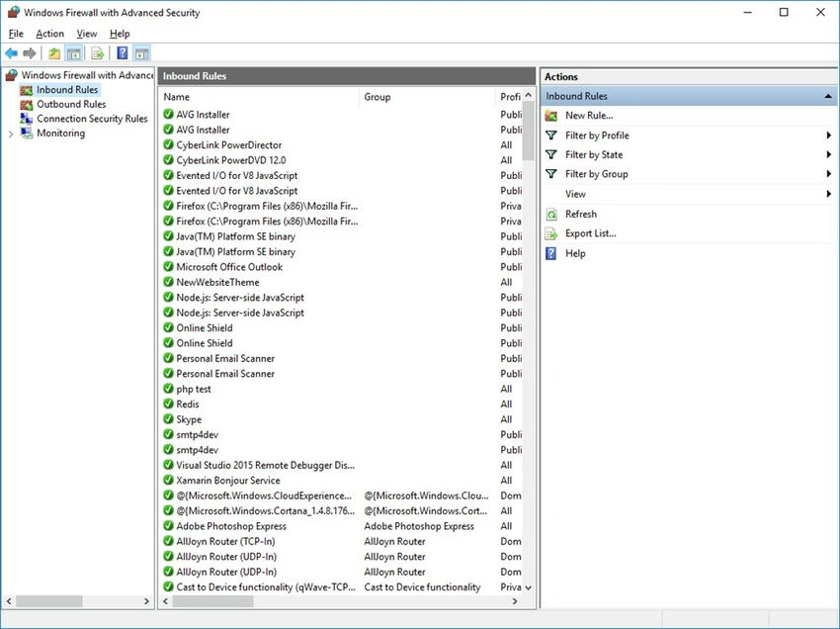Viewport: 840px width, 629px height.
Task: Click green check icon beside NewWebsiteTheme
Action: pyautogui.click(x=168, y=282)
